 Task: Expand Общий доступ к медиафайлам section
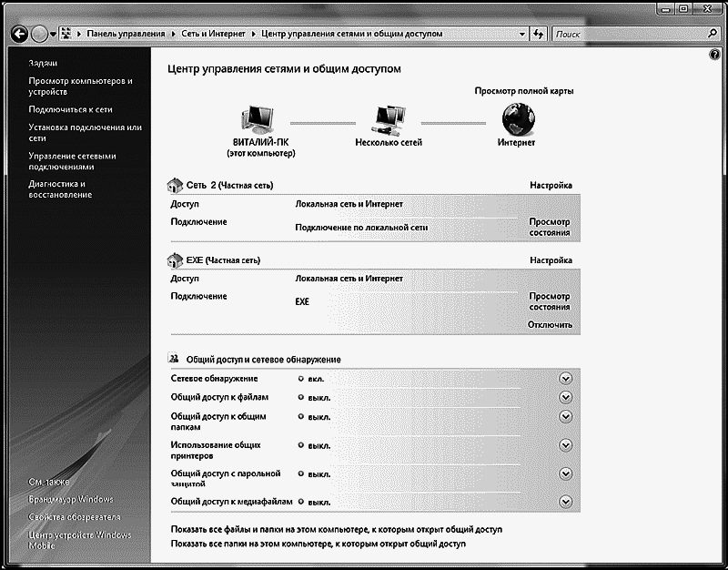(x=565, y=502)
